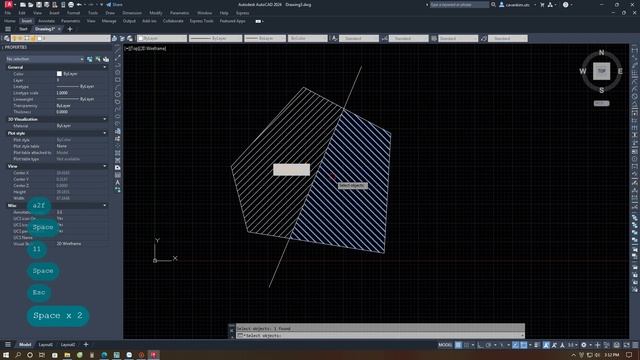
Task: Toggle Lineweight display in status bar
Action: 537,345
